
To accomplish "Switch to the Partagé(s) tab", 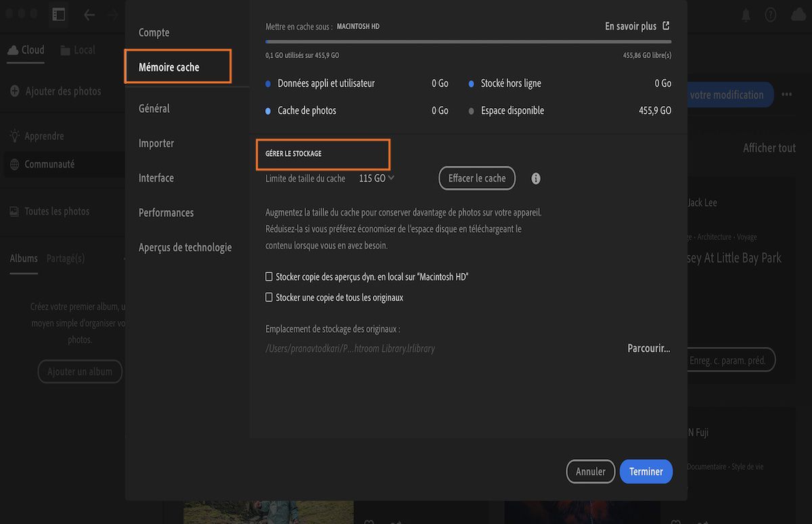I will pyautogui.click(x=65, y=258).
